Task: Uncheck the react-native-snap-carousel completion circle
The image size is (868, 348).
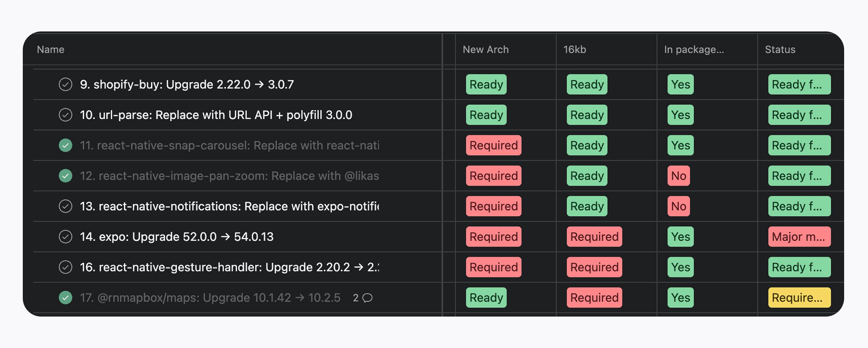Action: (x=65, y=145)
